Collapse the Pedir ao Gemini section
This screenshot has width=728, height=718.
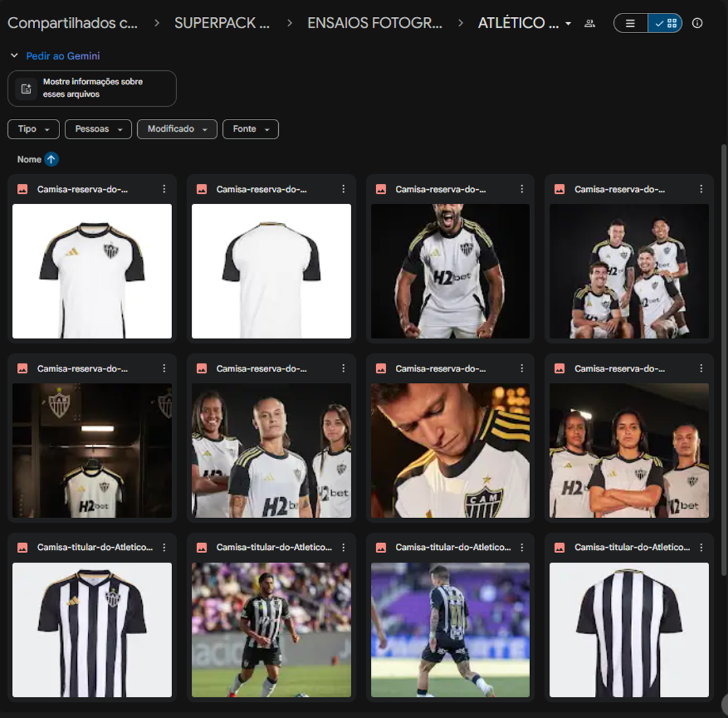tap(14, 56)
